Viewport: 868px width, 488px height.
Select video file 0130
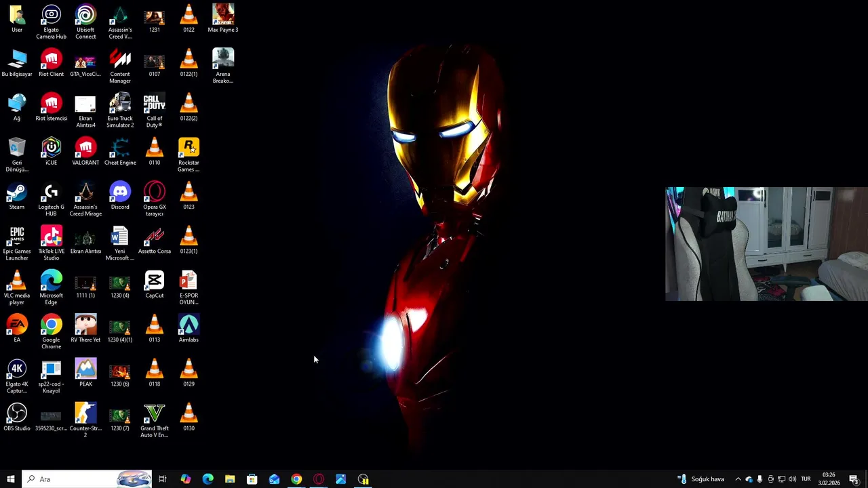tap(189, 418)
